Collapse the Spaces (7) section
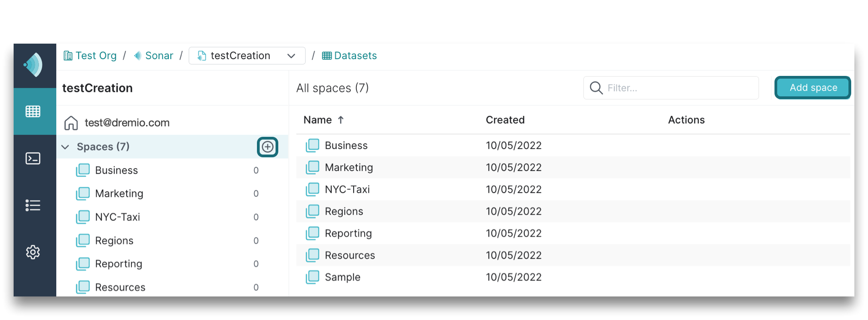Viewport: 868px width, 320px height. pyautogui.click(x=65, y=147)
